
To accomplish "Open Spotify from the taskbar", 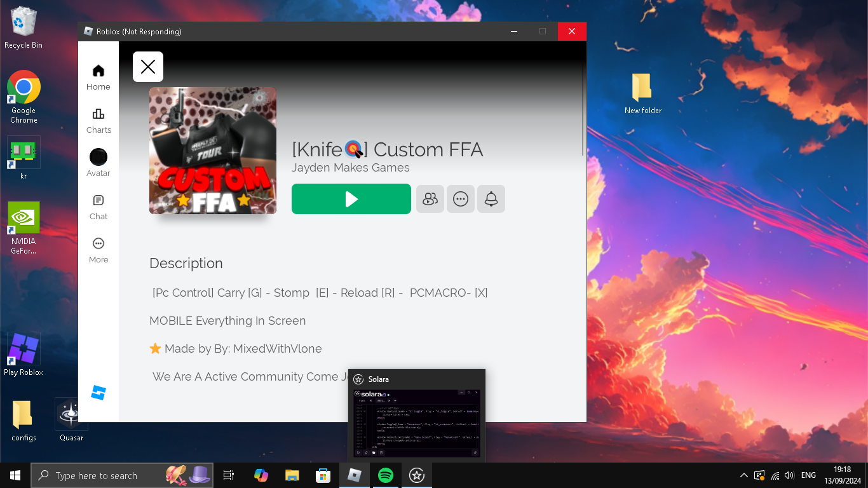I will click(385, 475).
